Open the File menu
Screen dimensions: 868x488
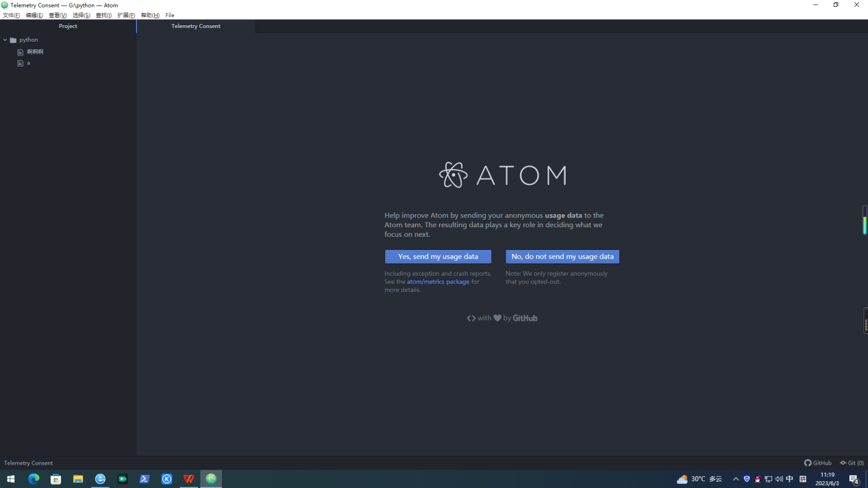coord(170,15)
